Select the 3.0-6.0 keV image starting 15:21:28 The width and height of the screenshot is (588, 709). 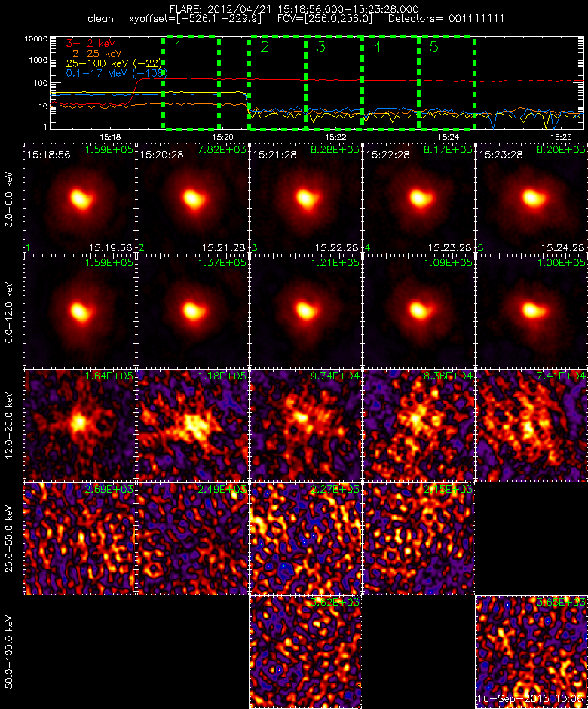305,198
